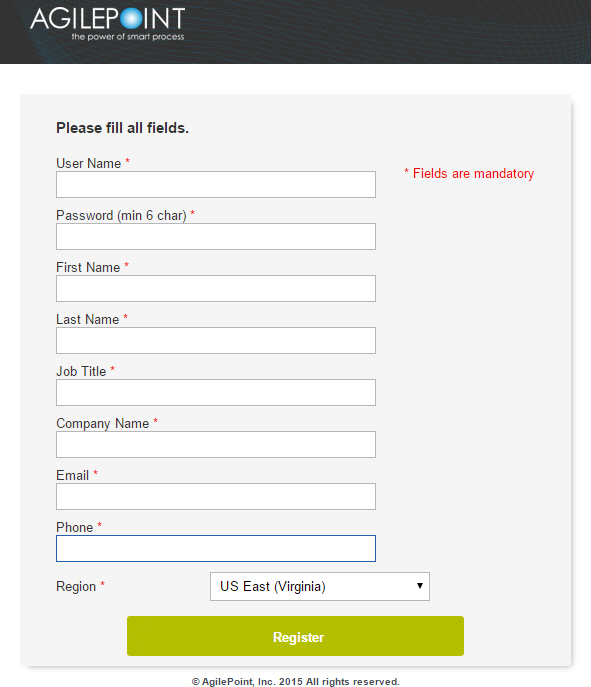
Task: Click the User Name label
Action: tap(88, 163)
